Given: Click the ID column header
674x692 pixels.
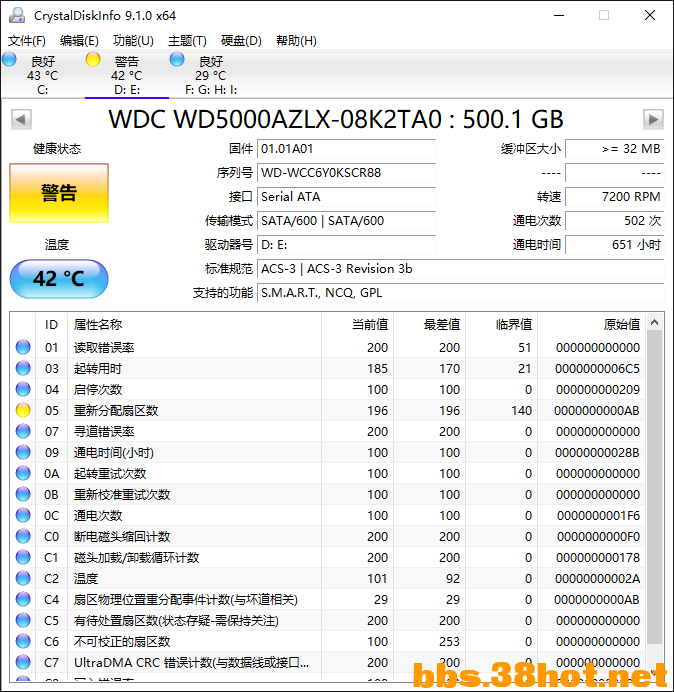Looking at the screenshot, I should pos(51,325).
